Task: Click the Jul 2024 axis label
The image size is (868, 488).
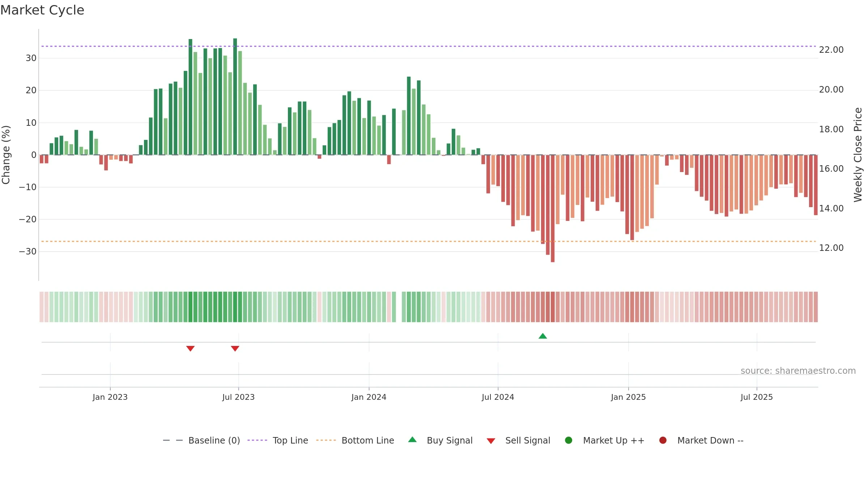Action: [498, 397]
